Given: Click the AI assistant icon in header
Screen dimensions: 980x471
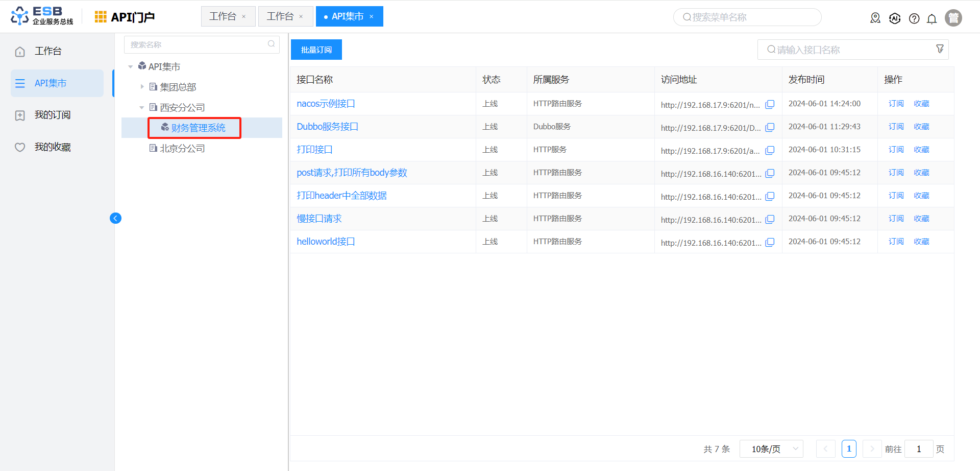Looking at the screenshot, I should [895, 19].
